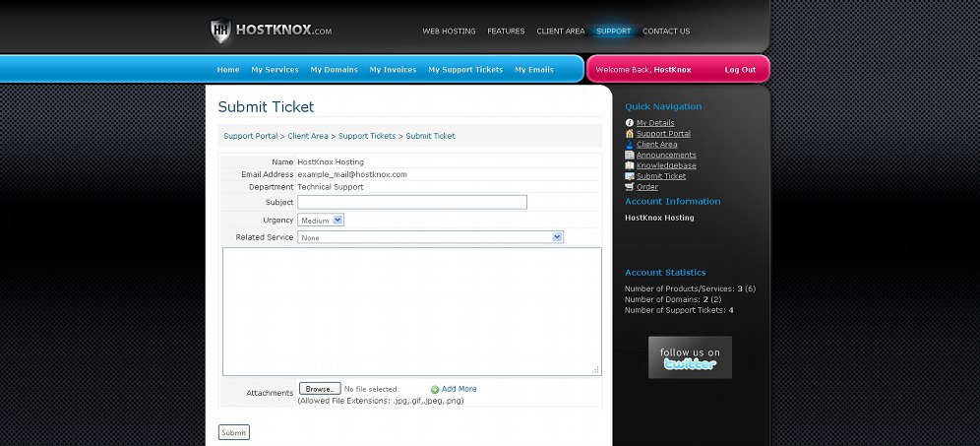Open the My Details sidebar link
Screen dimensions: 980x446
655,123
